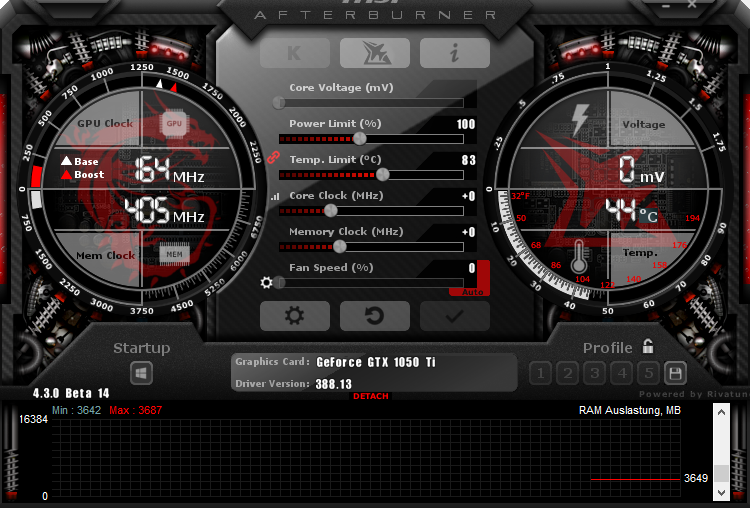Click the Max : 3687 graph value

pyautogui.click(x=135, y=410)
